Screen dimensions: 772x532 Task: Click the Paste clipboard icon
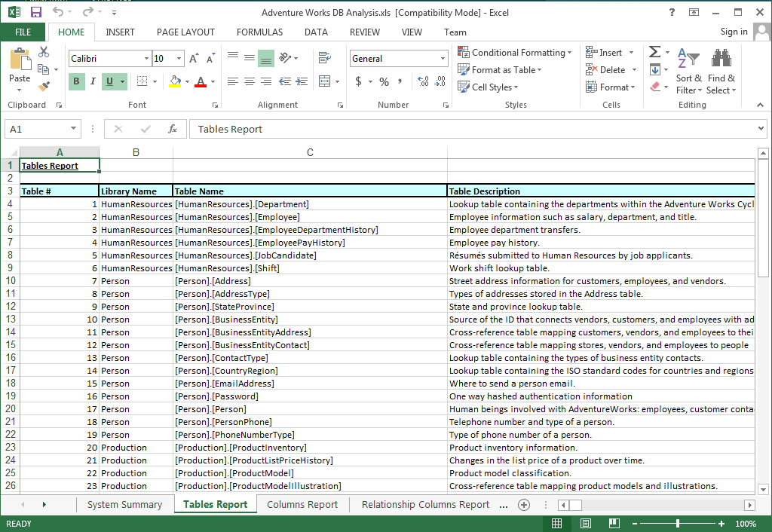point(20,60)
